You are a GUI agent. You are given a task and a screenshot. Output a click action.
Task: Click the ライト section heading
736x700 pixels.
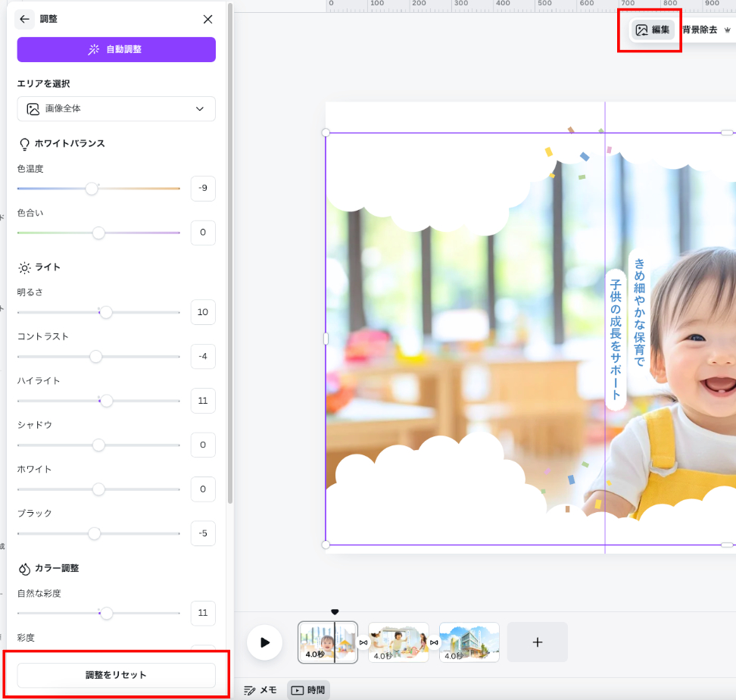[48, 267]
